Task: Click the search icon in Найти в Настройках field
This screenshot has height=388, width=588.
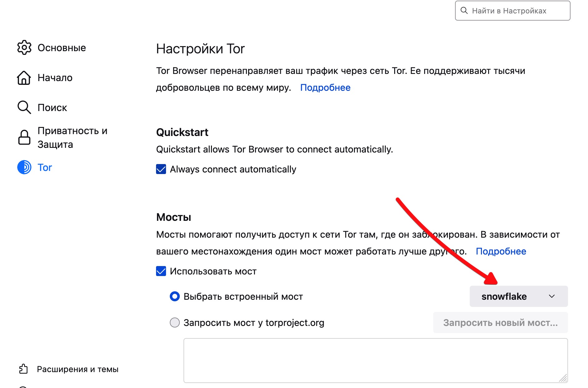Action: [464, 11]
